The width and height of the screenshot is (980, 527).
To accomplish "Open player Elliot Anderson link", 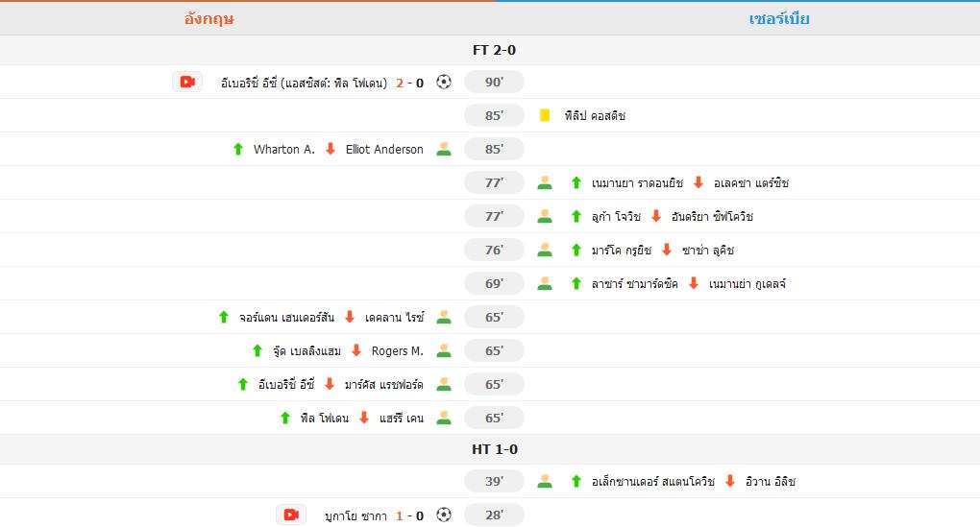I will pos(384,150).
